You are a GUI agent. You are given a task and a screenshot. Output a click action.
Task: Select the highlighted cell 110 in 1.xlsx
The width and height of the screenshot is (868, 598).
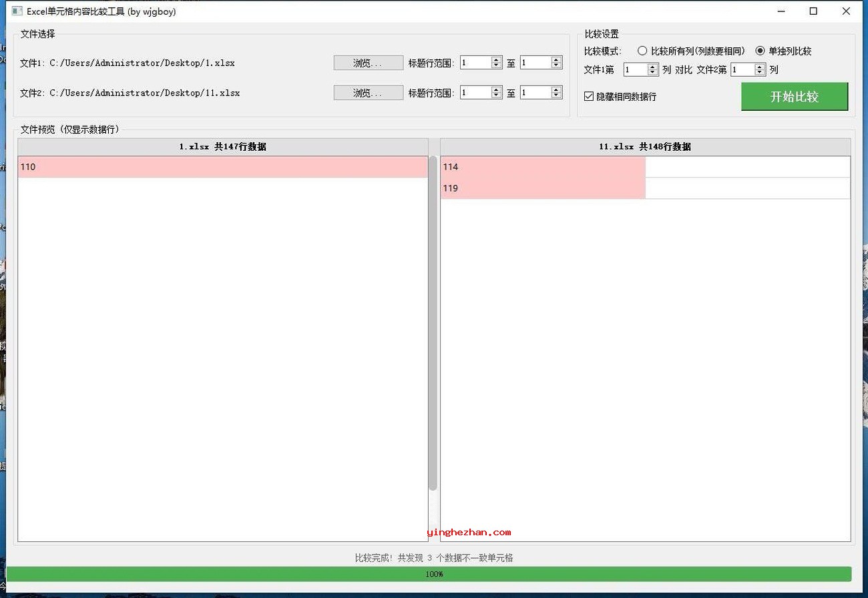pos(222,167)
